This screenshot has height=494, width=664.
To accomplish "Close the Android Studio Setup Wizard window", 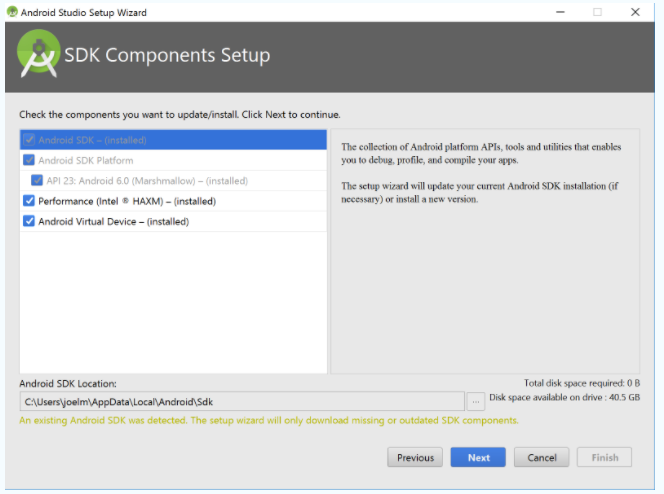I will click(x=635, y=12).
